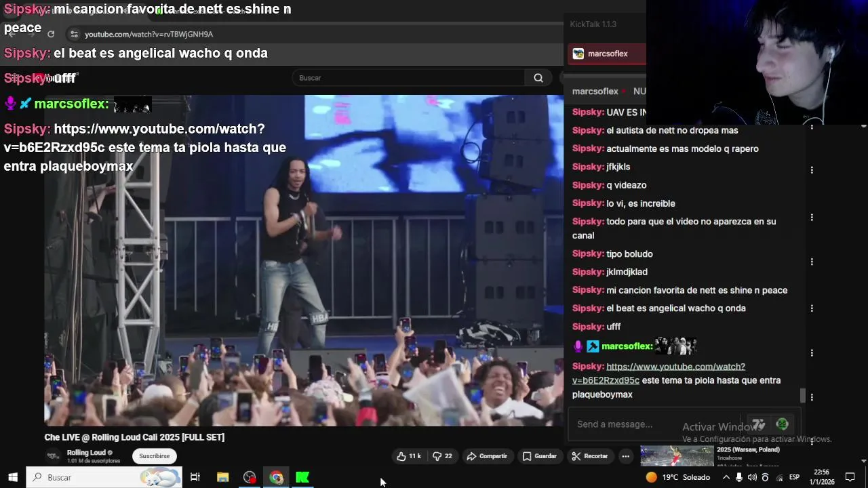Click the "el autista de nett no dropea mas" message

point(672,130)
